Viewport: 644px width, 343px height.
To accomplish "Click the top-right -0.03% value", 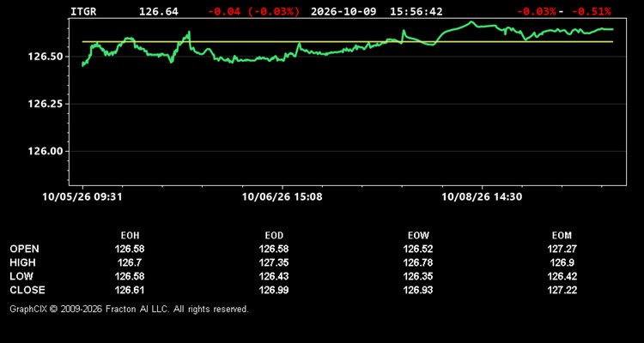I will pos(536,11).
